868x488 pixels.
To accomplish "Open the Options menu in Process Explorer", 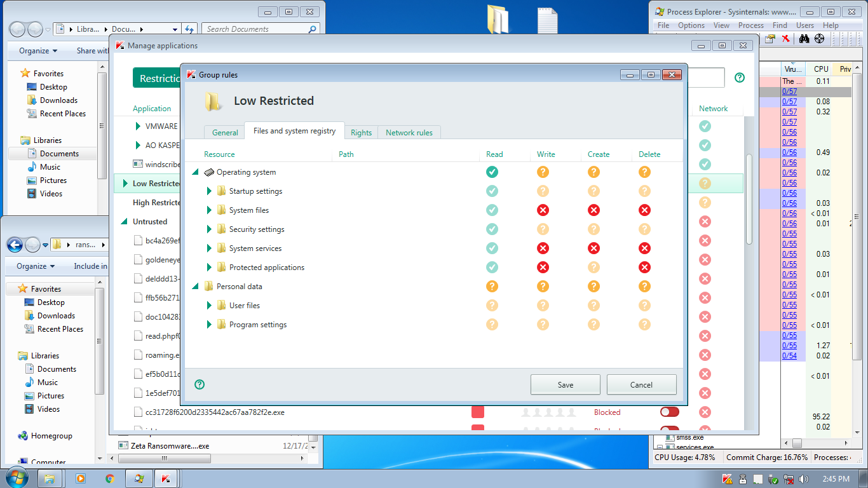I will (x=691, y=25).
